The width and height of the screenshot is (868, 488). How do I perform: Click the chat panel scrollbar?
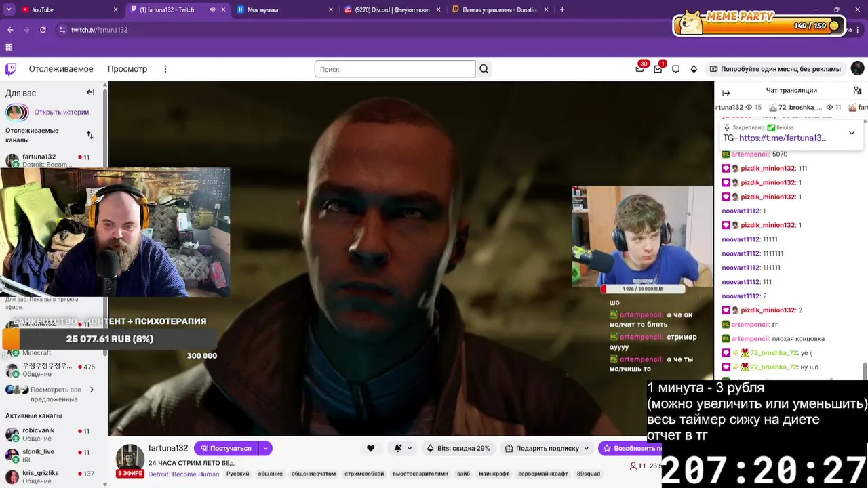tap(865, 371)
